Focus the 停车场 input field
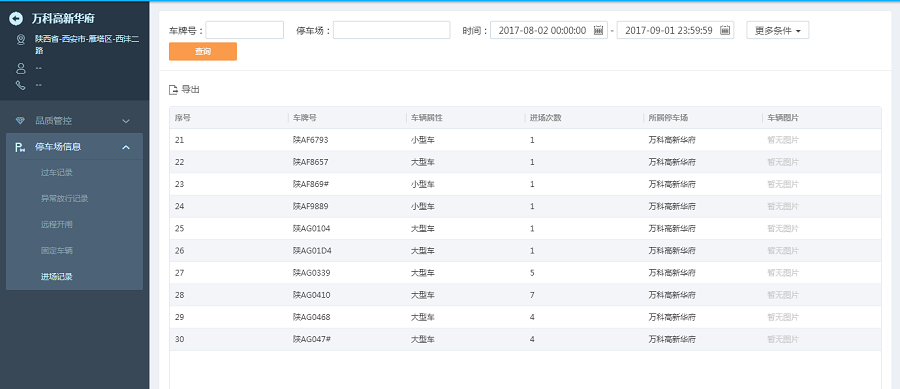 (x=391, y=30)
